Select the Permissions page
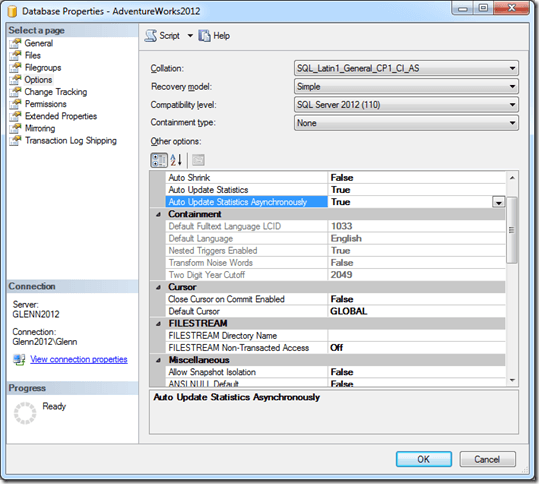 click(46, 104)
